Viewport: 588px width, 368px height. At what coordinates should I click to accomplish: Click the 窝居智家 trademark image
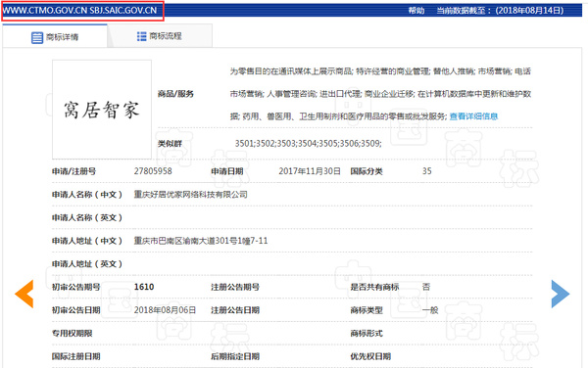click(x=102, y=110)
